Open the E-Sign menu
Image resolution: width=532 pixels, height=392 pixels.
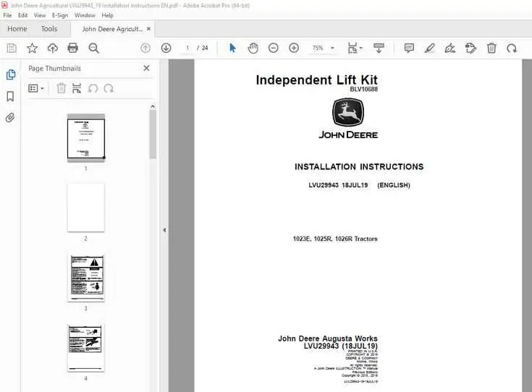pyautogui.click(x=60, y=15)
